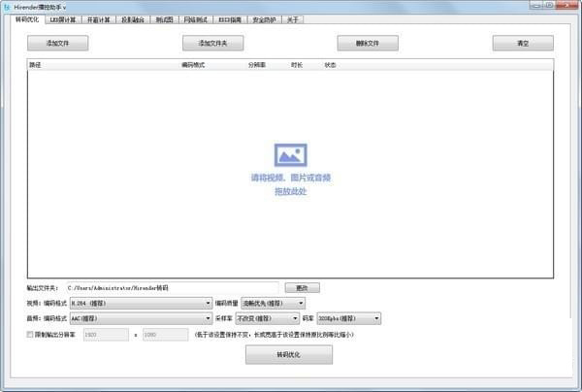Close the Hirender window
This screenshot has width=582, height=392.
coord(567,5)
